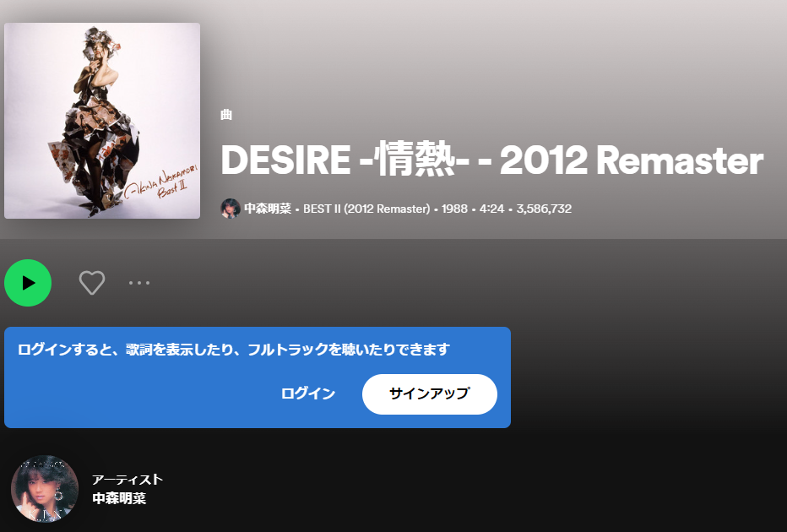Screen dimensions: 787x532
Task: Click the track duration 4:24
Action: click(x=491, y=209)
